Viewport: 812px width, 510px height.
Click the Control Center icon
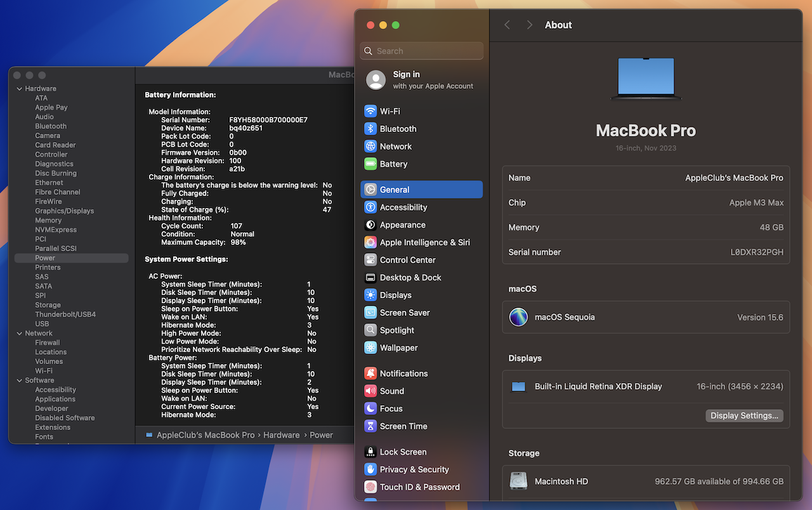click(370, 260)
